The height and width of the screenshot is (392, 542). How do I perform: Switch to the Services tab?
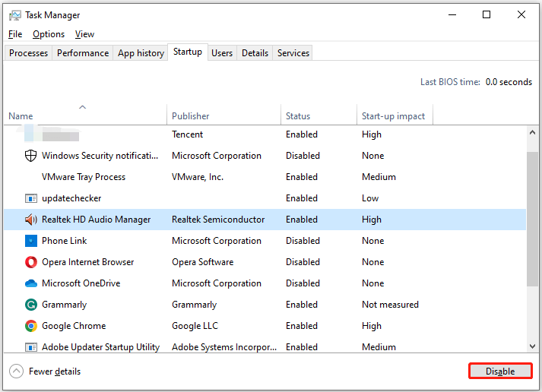293,53
